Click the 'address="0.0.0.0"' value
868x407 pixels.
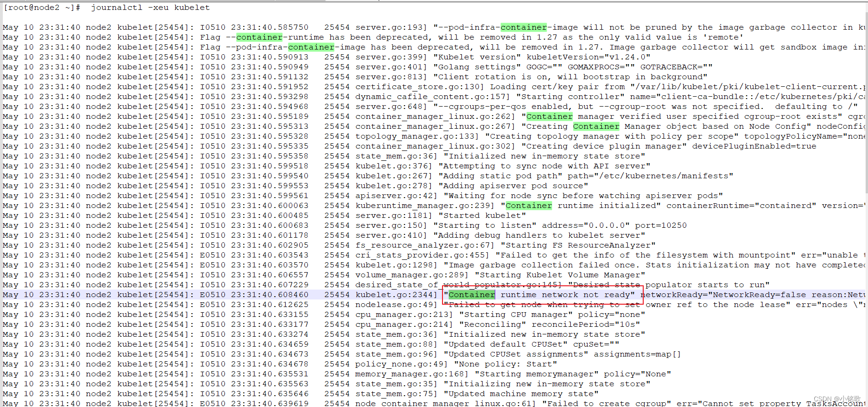click(x=586, y=225)
